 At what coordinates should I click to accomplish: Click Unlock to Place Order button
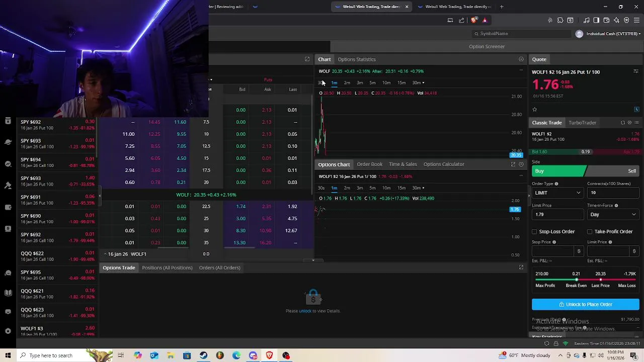586,304
